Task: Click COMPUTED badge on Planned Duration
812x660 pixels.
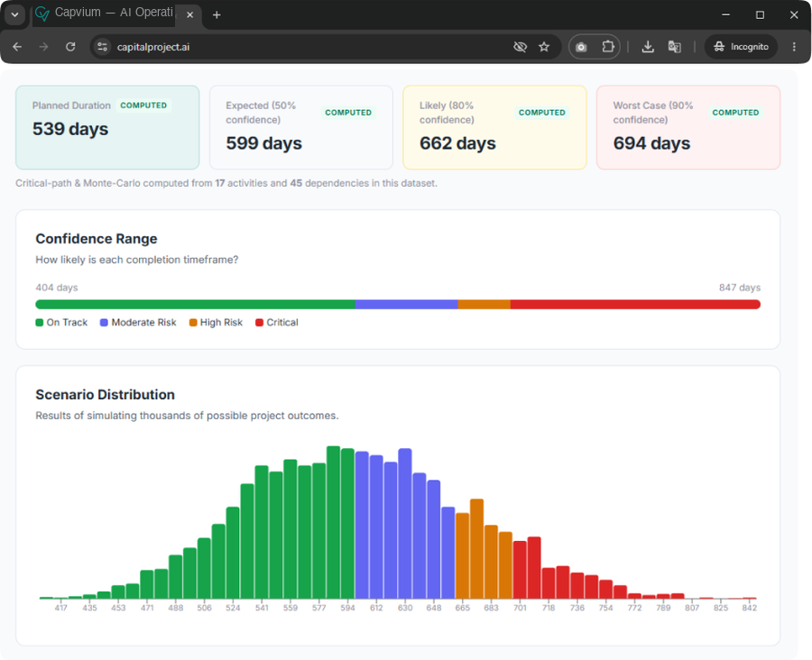Action: click(x=143, y=105)
